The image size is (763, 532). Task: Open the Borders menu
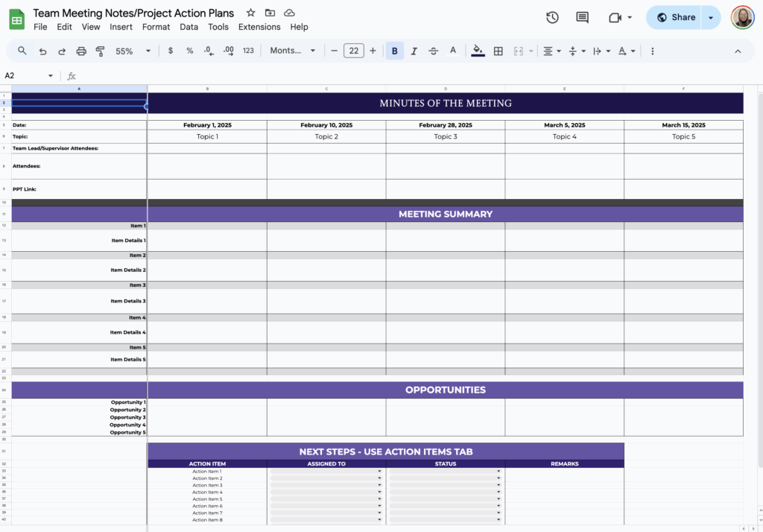tap(498, 51)
